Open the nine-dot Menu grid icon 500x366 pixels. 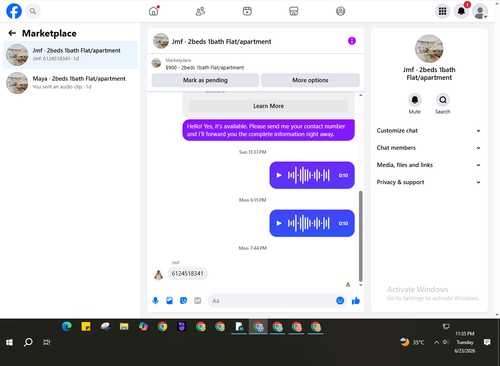point(442,11)
